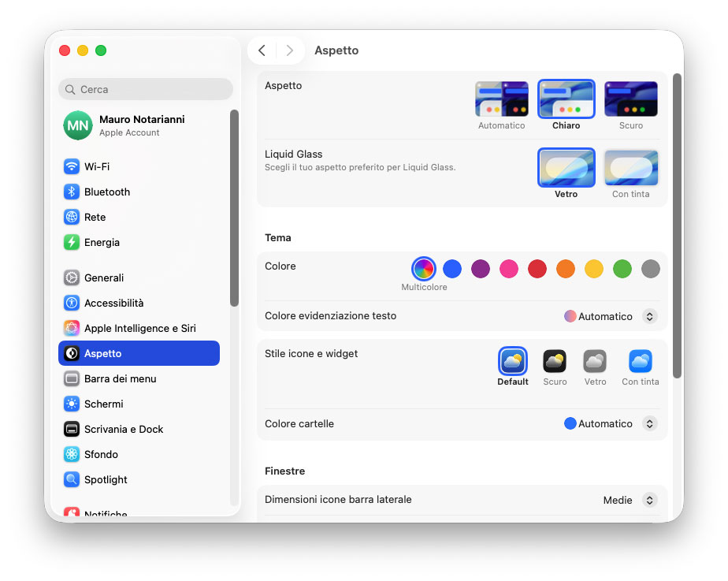Click the Cerca search field
The width and height of the screenshot is (728, 581).
pyautogui.click(x=146, y=90)
